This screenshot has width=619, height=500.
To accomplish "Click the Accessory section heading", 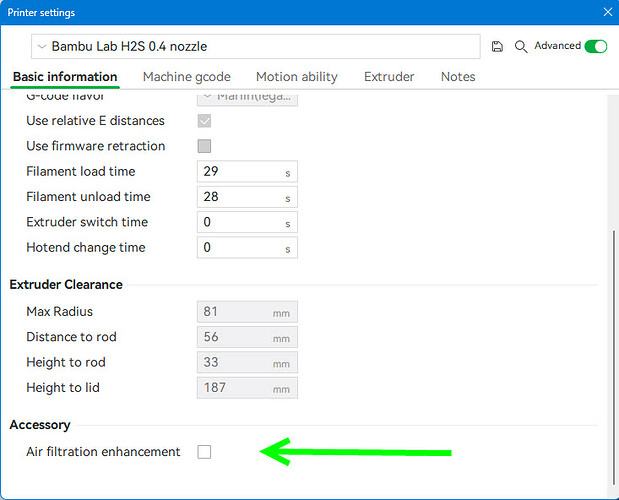I will pos(40,425).
